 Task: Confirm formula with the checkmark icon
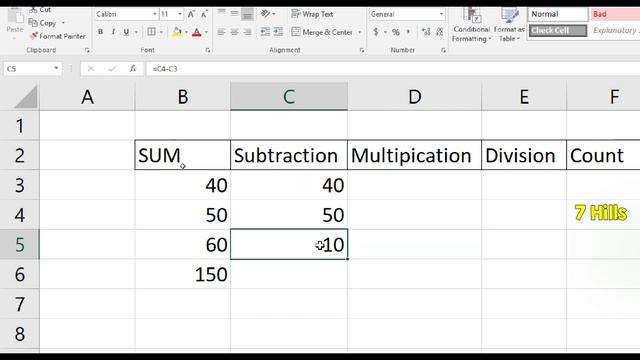coord(112,69)
